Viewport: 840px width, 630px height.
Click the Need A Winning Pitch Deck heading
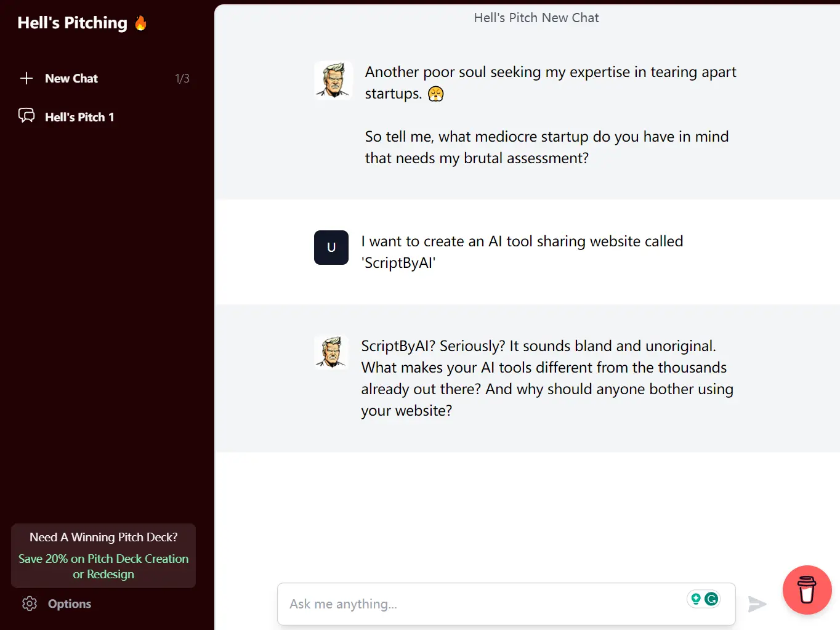click(103, 537)
